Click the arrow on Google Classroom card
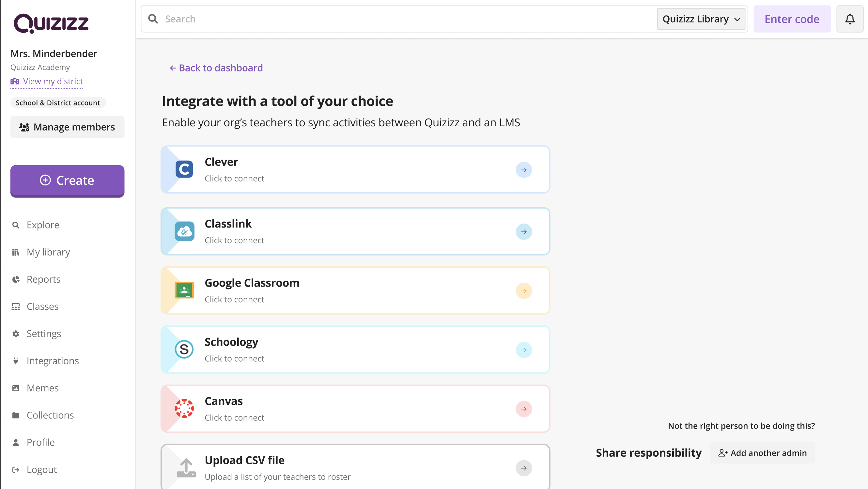The image size is (868, 489). pos(524,291)
